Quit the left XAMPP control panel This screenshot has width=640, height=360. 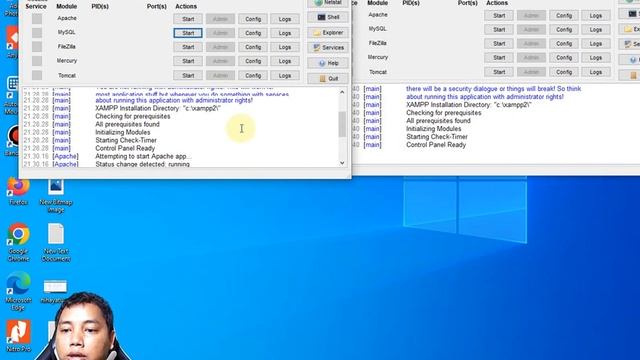point(328,78)
